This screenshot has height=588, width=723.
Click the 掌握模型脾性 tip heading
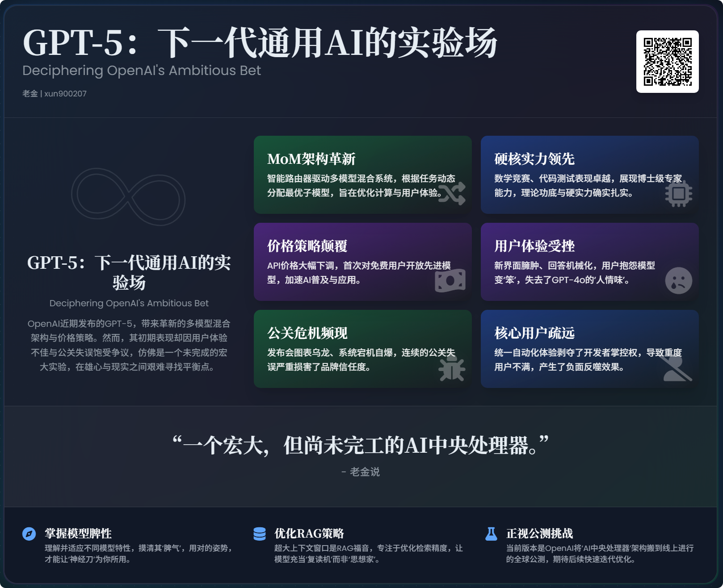point(78,534)
